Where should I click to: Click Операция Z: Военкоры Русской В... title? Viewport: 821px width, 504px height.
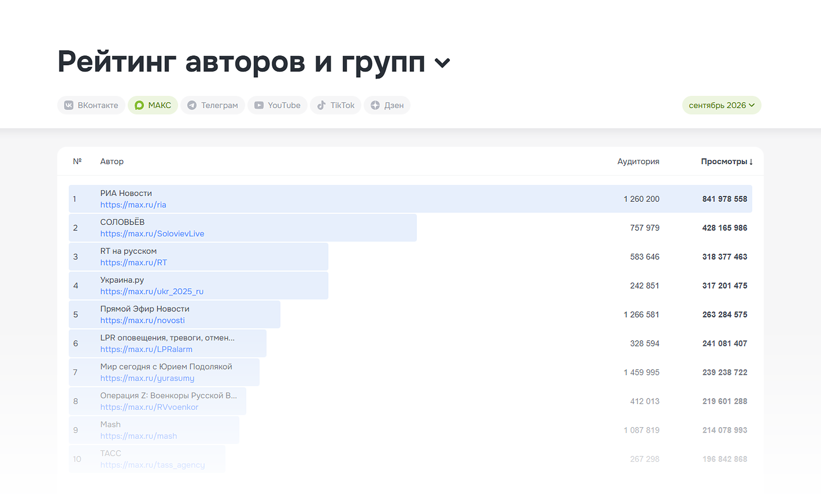tap(169, 395)
